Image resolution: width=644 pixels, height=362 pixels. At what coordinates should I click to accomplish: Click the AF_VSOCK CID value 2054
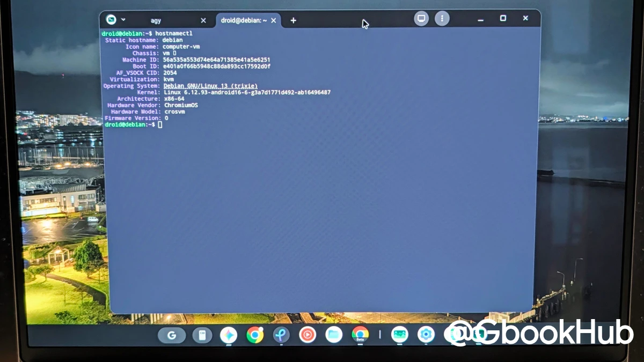click(x=170, y=73)
